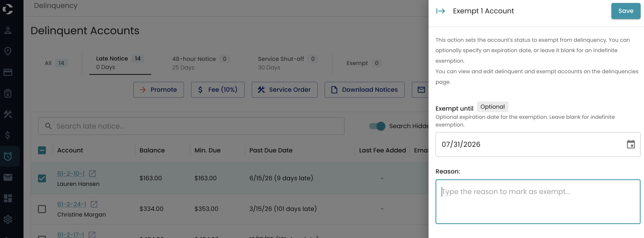Open the account link 61-2-10-1
Image resolution: width=644 pixels, height=238 pixels.
pos(71,174)
